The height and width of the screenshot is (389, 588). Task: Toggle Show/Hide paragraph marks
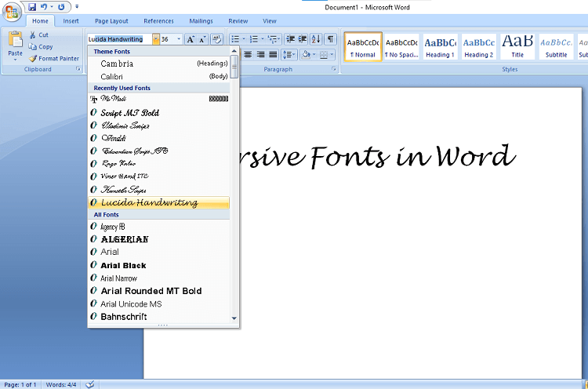(330, 39)
